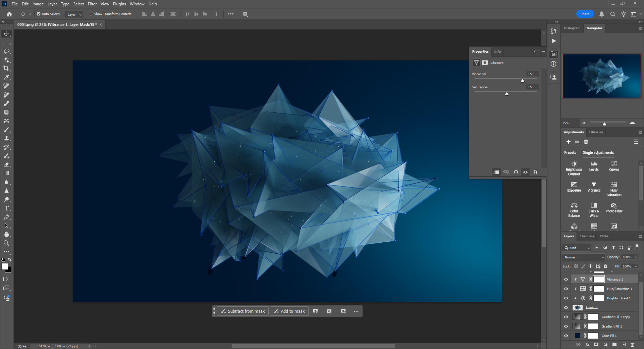644x349 pixels.
Task: Click the Vibrance slider handle
Action: click(522, 81)
